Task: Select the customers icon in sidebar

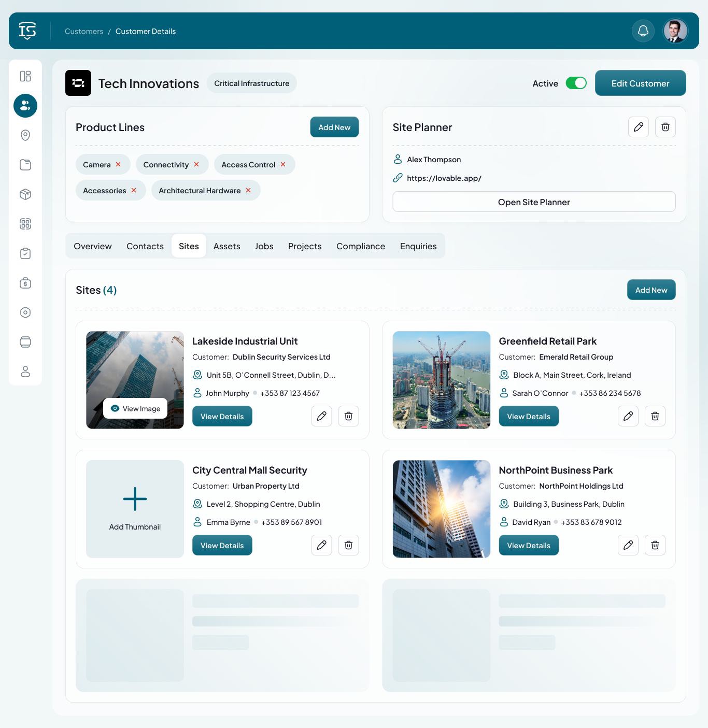Action: click(x=25, y=106)
